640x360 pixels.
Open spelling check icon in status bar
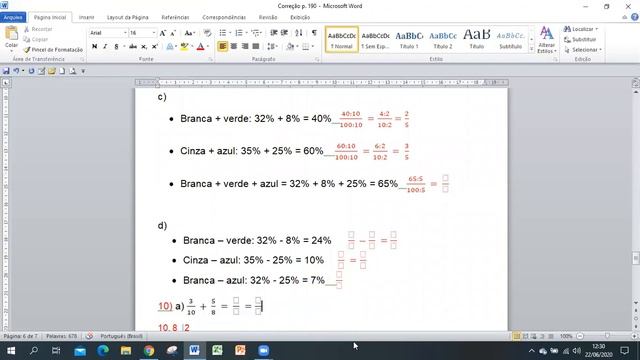click(x=89, y=336)
